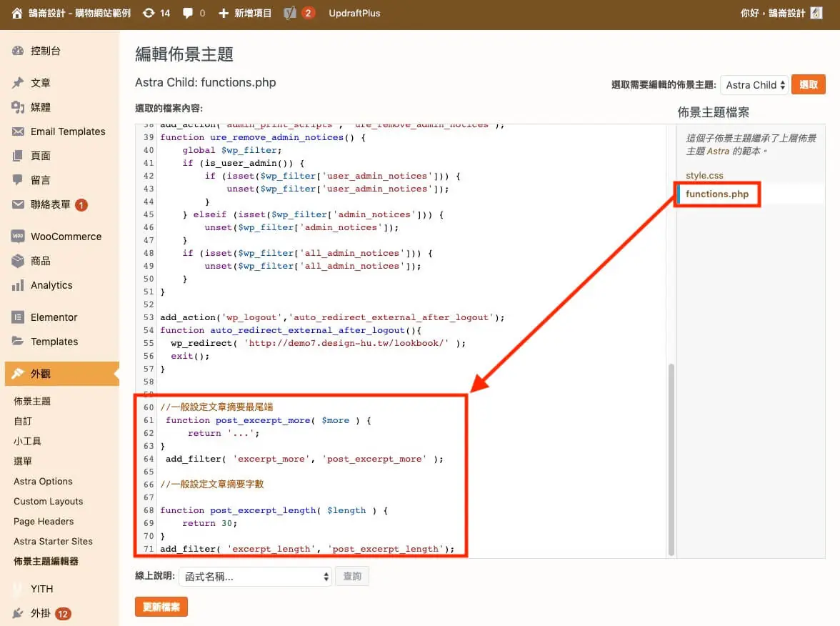Click the 聯絡表單 mail icon

point(18,204)
